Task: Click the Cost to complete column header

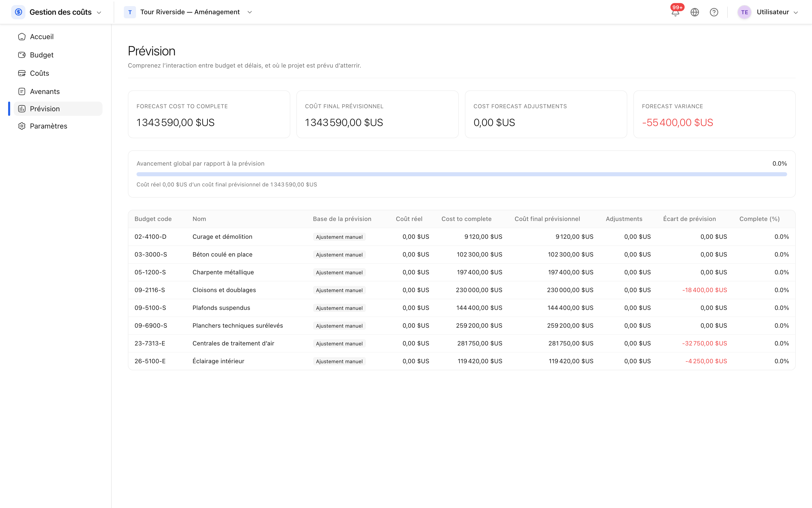Action: (466, 219)
